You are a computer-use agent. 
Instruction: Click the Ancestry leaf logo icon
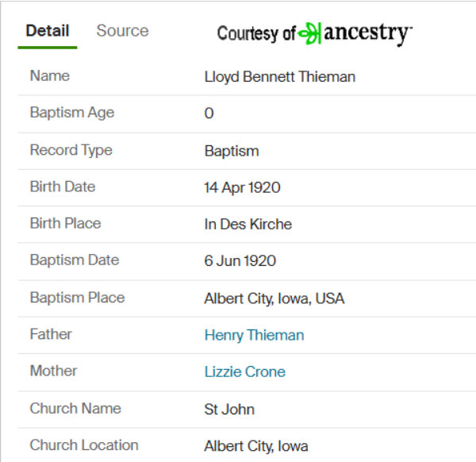(309, 33)
